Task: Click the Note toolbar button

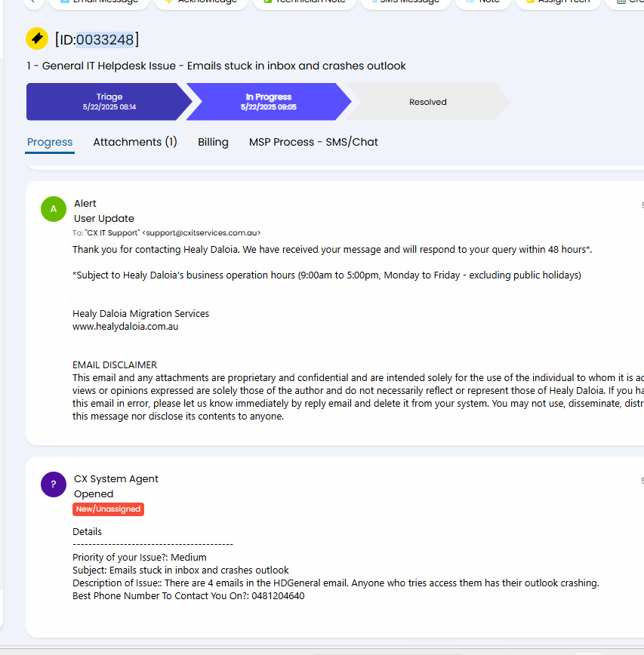Action: tap(482, 2)
